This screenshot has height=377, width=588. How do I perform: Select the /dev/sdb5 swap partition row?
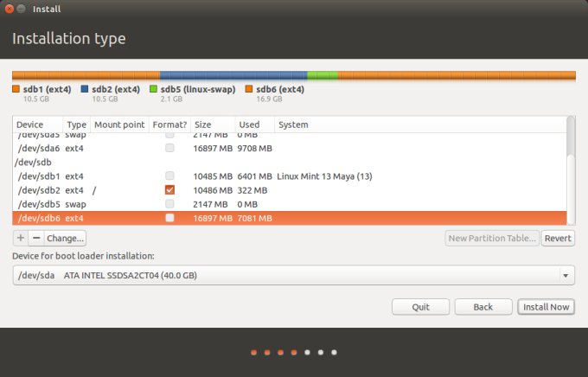pos(86,204)
